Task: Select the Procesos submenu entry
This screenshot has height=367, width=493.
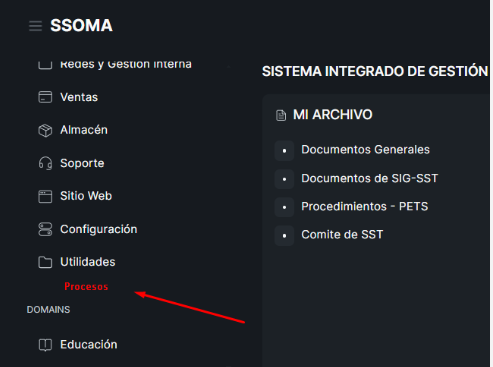Action: (86, 286)
